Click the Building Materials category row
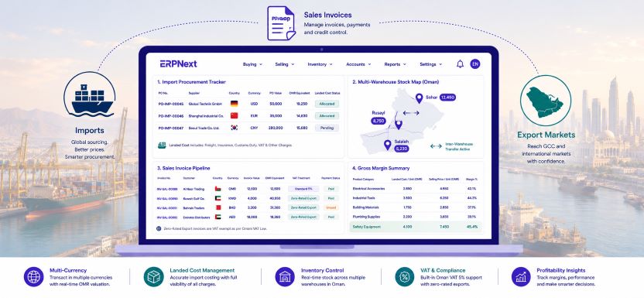The height and width of the screenshot is (298, 644). coord(415,207)
